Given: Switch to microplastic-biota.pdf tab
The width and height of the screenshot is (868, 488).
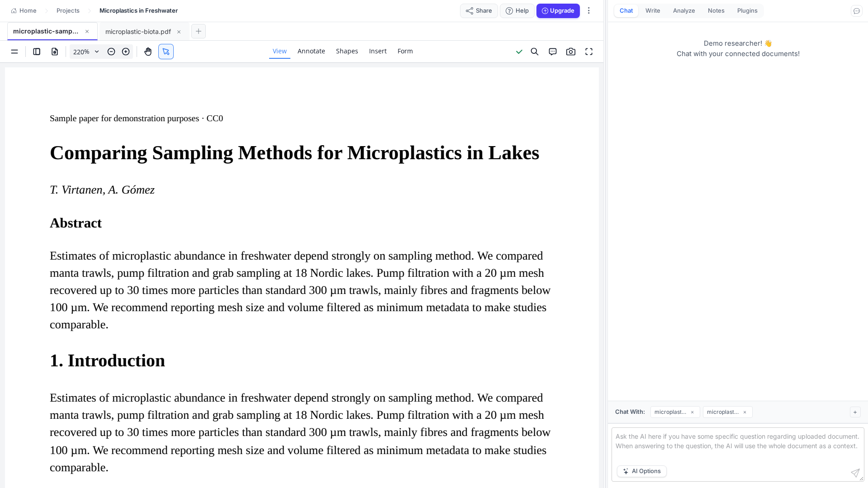Looking at the screenshot, I should pos(138,32).
